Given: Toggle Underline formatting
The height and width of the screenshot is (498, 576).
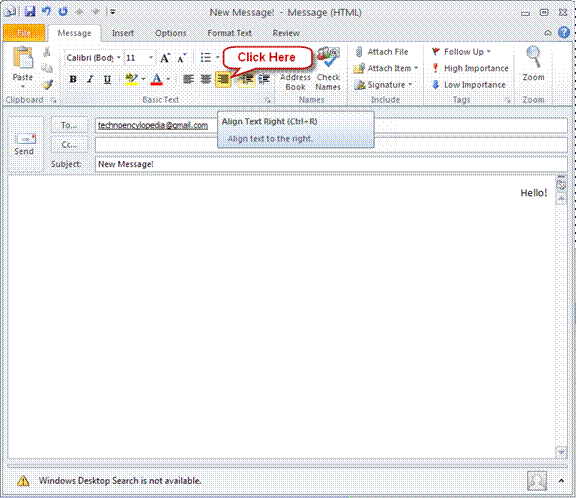Looking at the screenshot, I should (107, 79).
